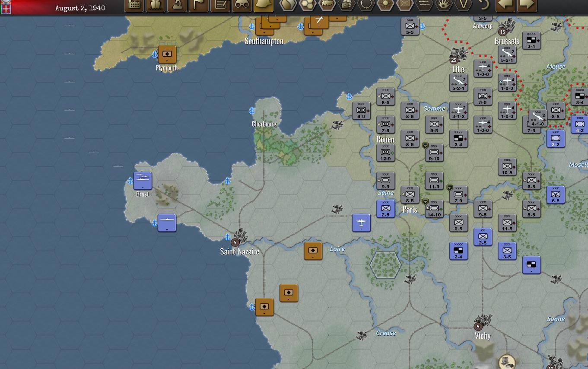Toggle the crosshair target overlay
Viewport: 588px width, 369px height.
pyautogui.click(x=366, y=5)
